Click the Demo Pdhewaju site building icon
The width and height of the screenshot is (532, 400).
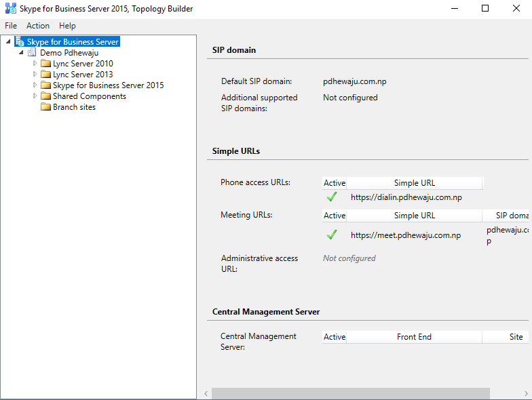pyautogui.click(x=32, y=53)
